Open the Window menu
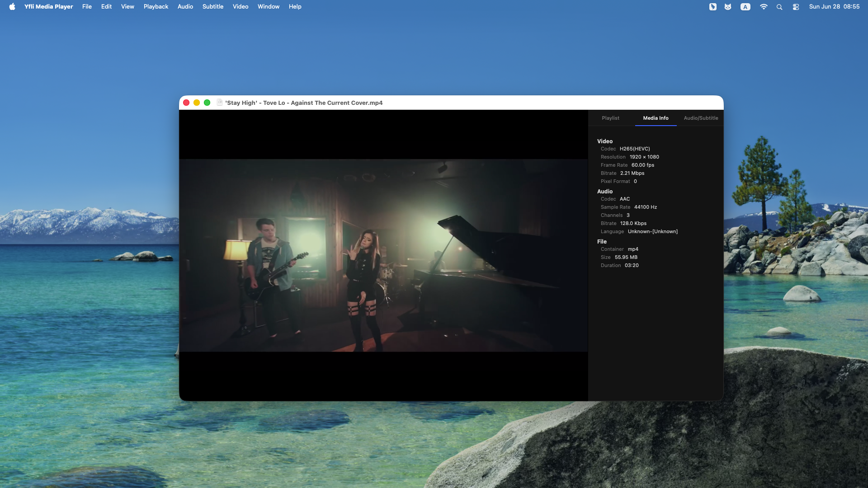868x488 pixels. 269,6
